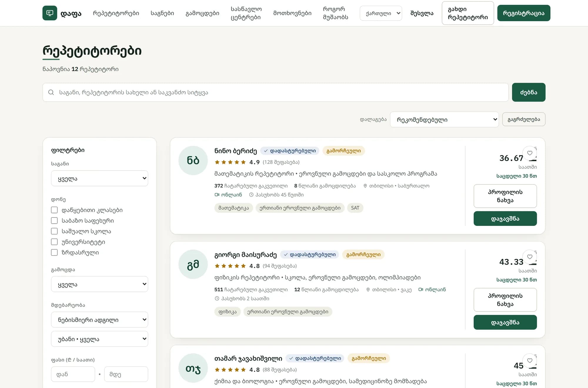Image resolution: width=588 pixels, height=388 pixels.
Task: Click the clock icon next to პასუხობს 2 საათში
Action: pos(217,299)
